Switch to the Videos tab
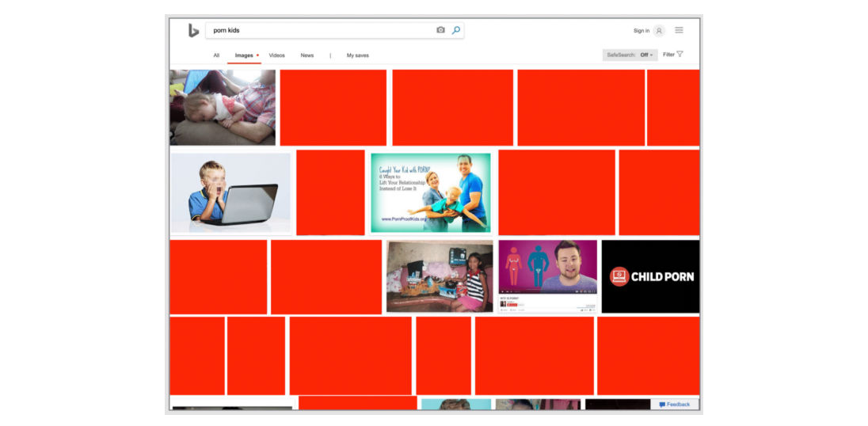This screenshot has height=426, width=868. pyautogui.click(x=276, y=55)
